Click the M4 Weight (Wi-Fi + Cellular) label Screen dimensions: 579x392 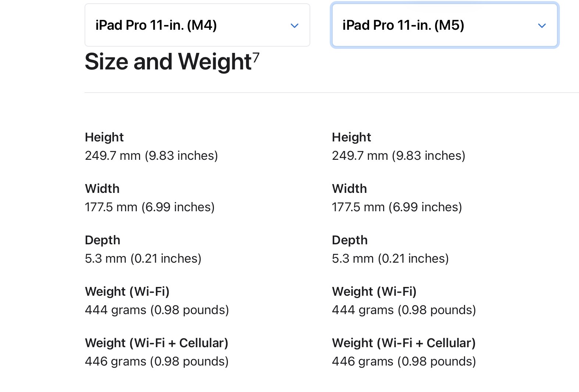click(x=156, y=343)
